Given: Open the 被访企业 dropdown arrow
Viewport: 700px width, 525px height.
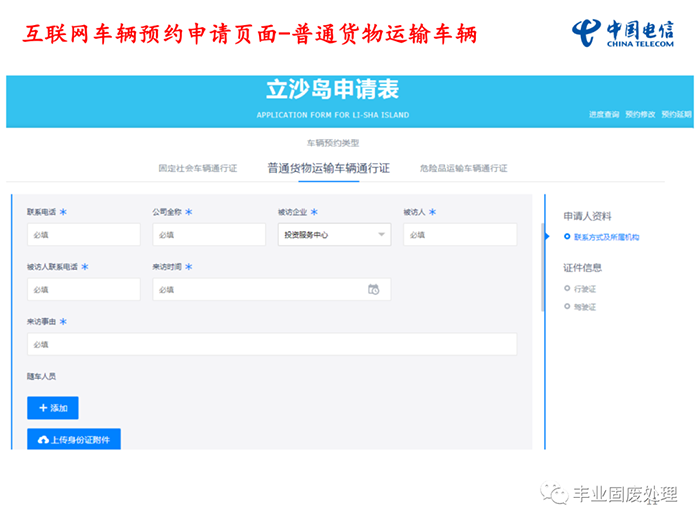Looking at the screenshot, I should point(381,235).
